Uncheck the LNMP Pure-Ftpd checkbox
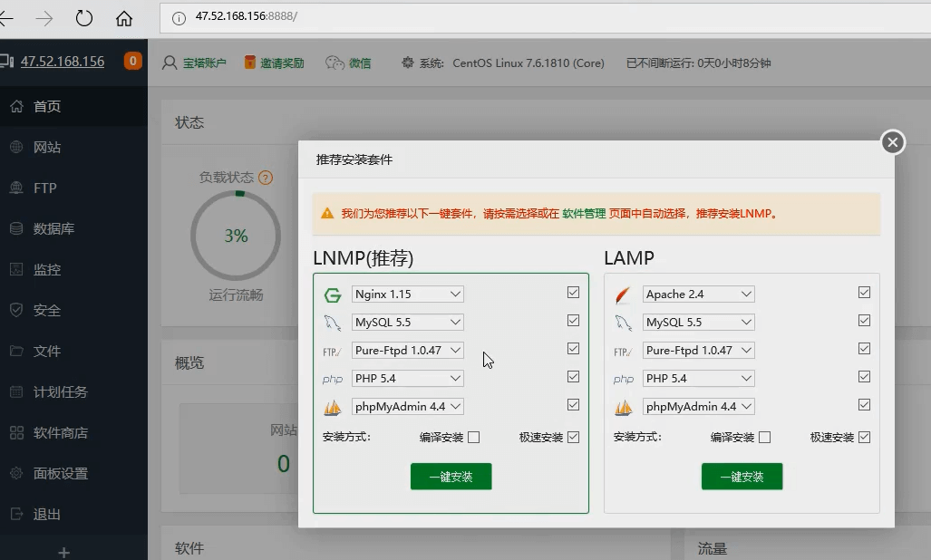Screen dimensions: 931x560 [573, 348]
